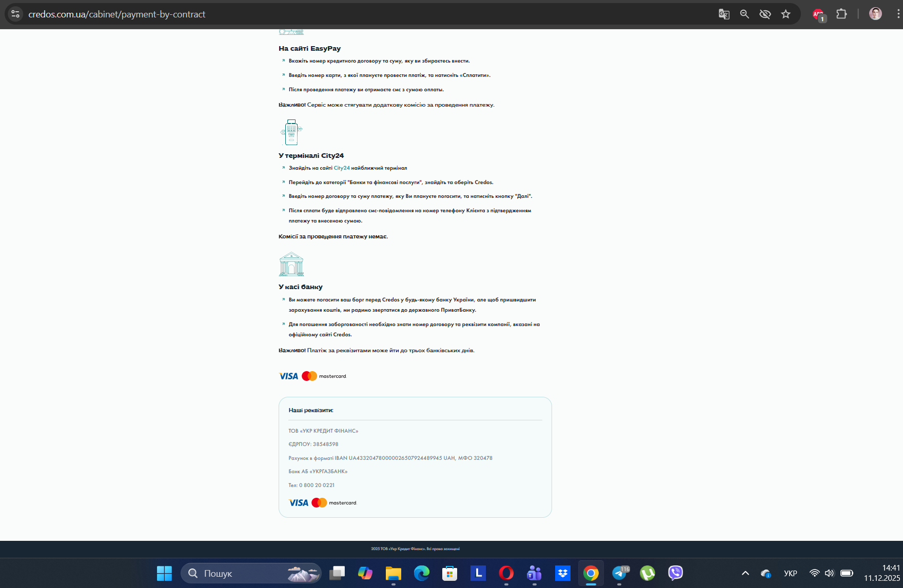Open the page zoom magnifier control
The height and width of the screenshot is (588, 903).
point(744,14)
